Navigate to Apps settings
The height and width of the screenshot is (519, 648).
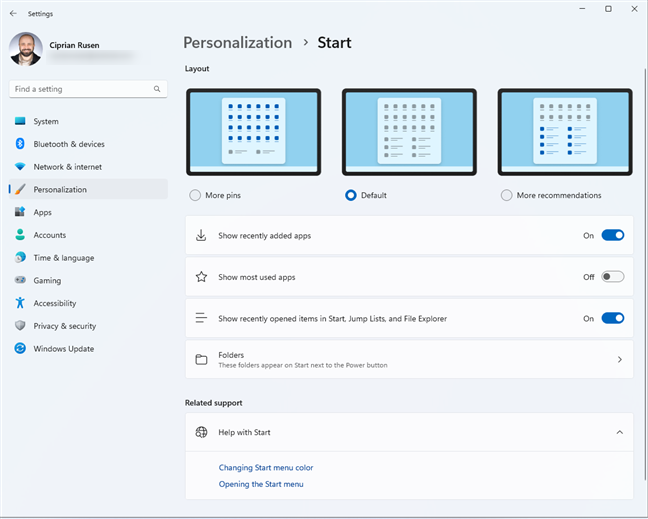click(x=88, y=212)
